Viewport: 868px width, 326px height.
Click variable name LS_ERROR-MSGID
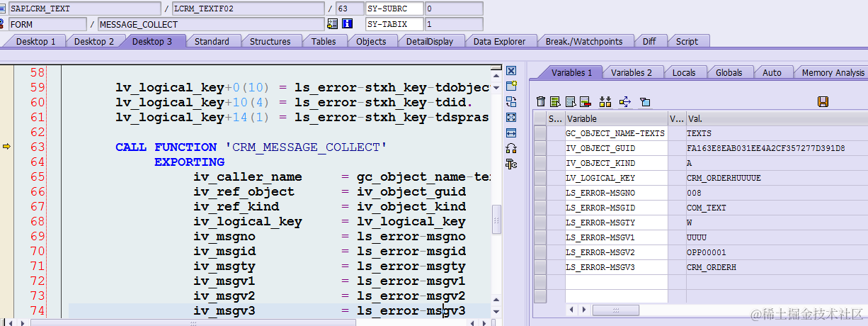tap(600, 208)
